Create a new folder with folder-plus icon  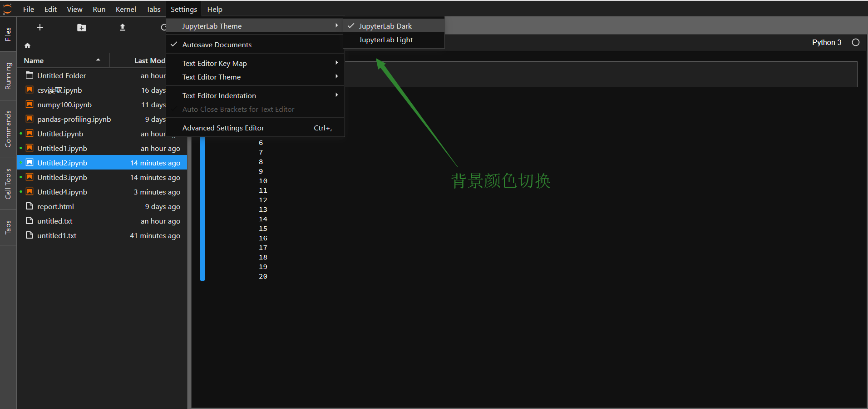click(x=82, y=28)
